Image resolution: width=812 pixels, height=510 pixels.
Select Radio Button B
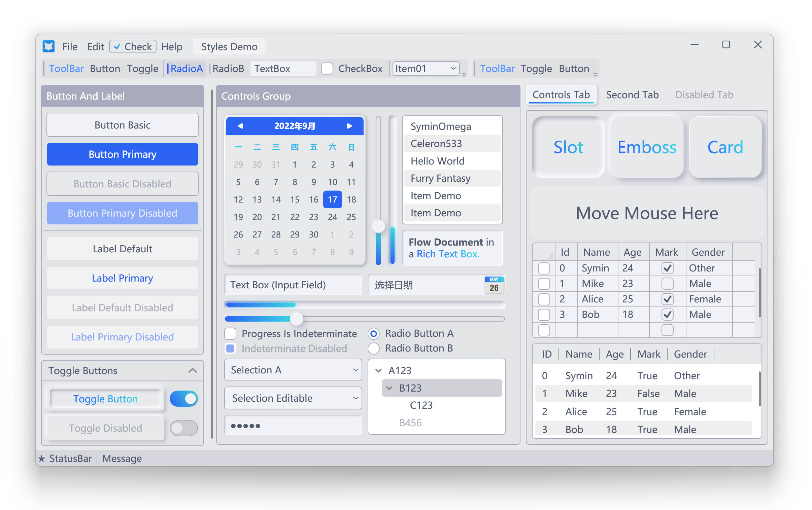click(374, 348)
